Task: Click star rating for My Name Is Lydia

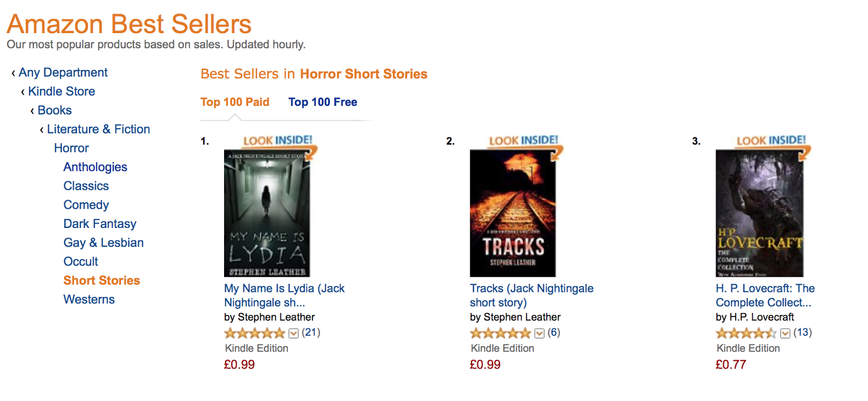Action: 254,333
